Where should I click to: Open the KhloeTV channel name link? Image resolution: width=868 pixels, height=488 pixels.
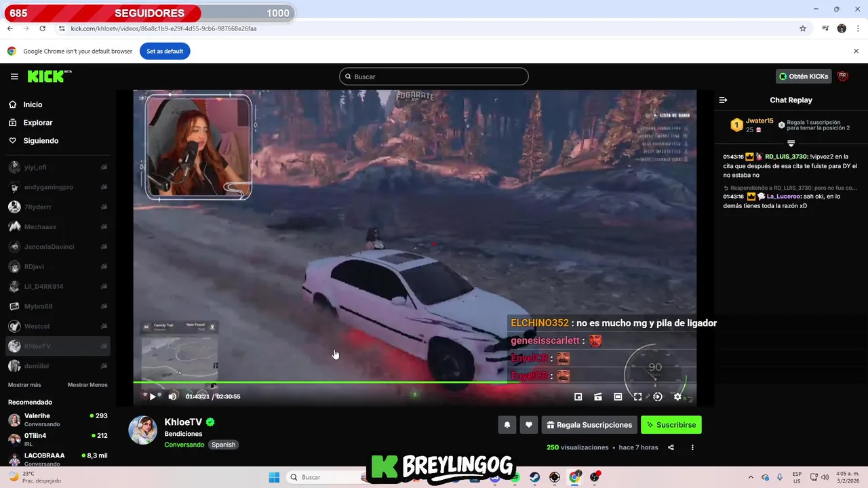click(183, 422)
